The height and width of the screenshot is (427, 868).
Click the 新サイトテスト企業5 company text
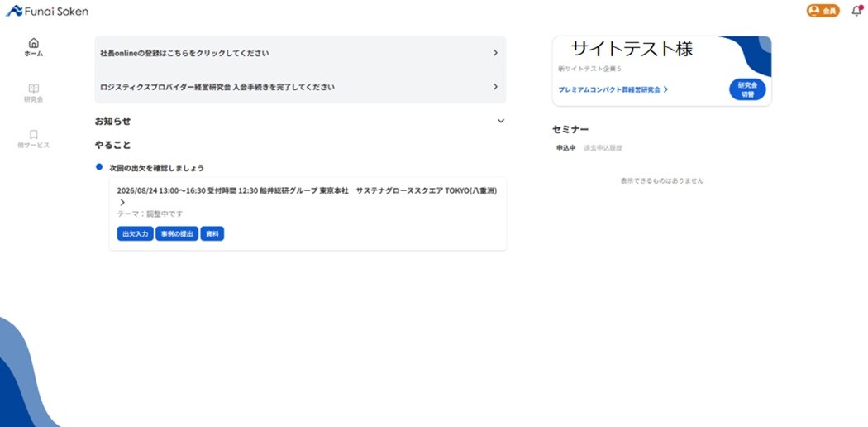pos(590,70)
